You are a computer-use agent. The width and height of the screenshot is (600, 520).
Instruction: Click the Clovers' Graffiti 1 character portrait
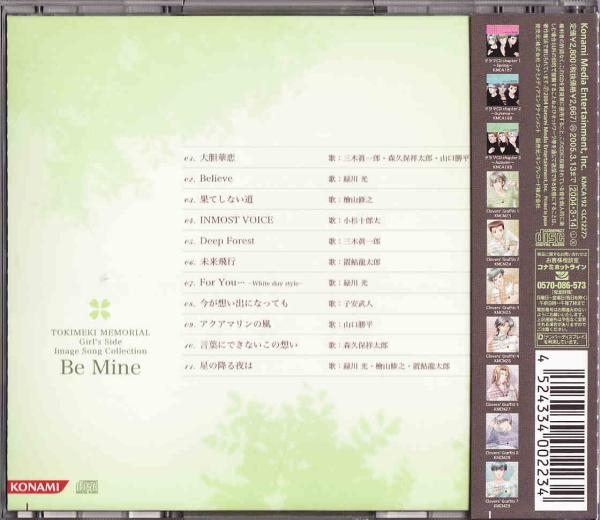point(502,188)
